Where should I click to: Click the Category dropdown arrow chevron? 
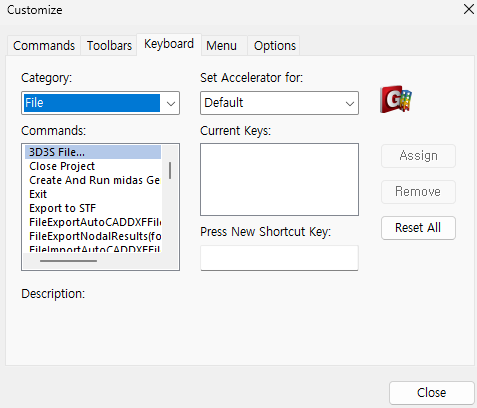(171, 103)
